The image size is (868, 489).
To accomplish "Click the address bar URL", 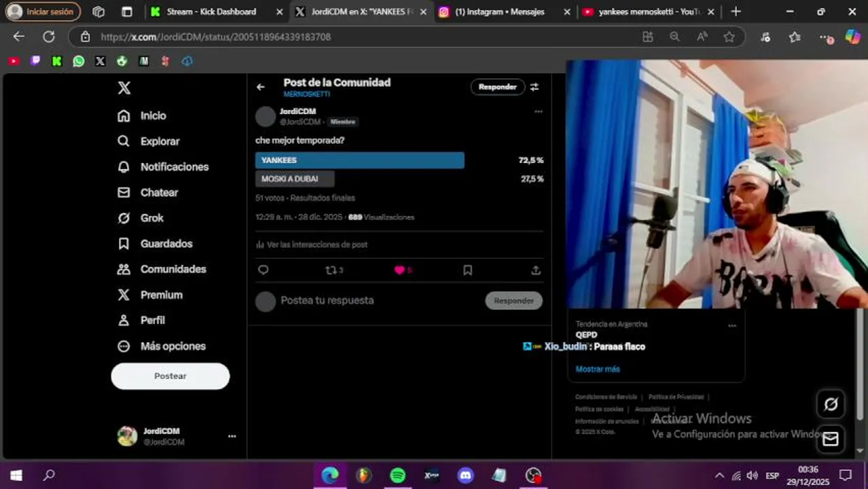I will [216, 37].
